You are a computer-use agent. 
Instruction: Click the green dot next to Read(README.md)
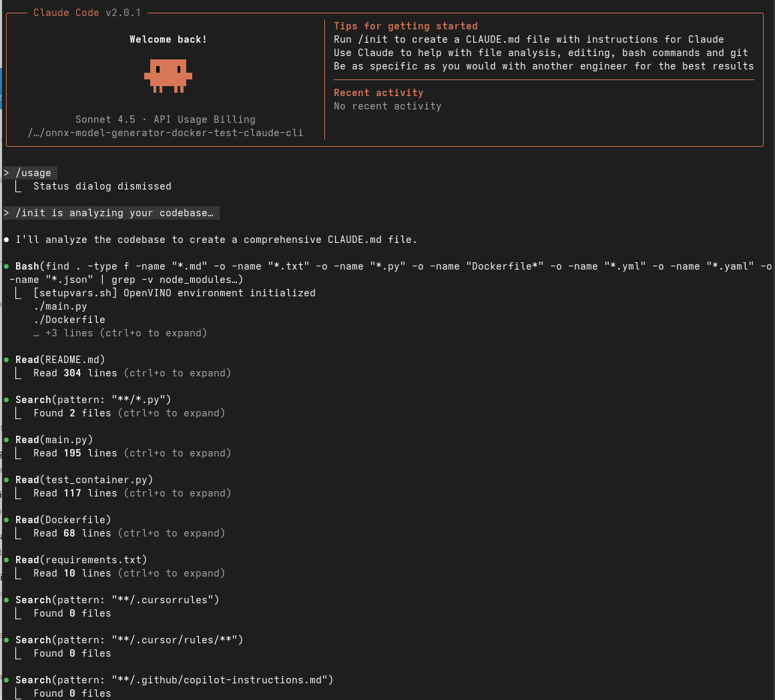(x=7, y=360)
